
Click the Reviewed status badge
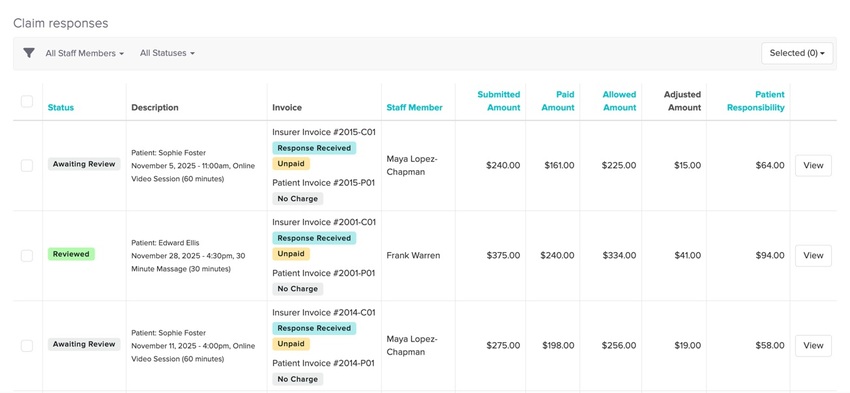click(x=71, y=254)
